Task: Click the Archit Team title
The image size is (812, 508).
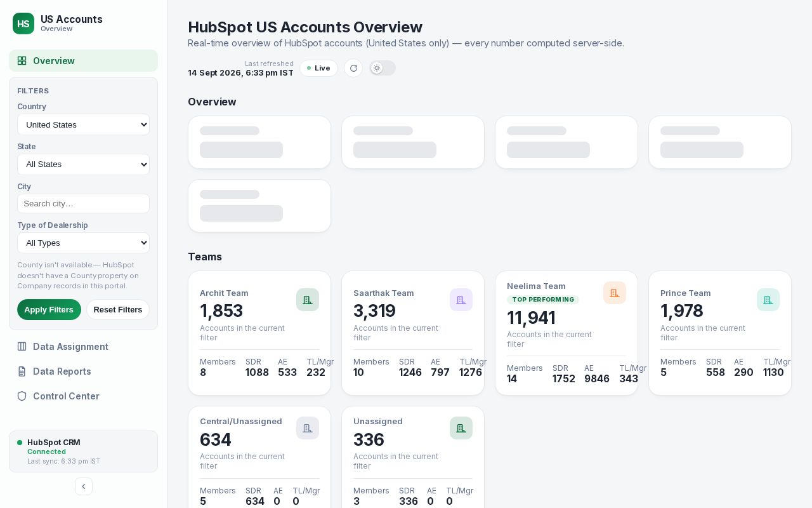Action: [x=224, y=293]
